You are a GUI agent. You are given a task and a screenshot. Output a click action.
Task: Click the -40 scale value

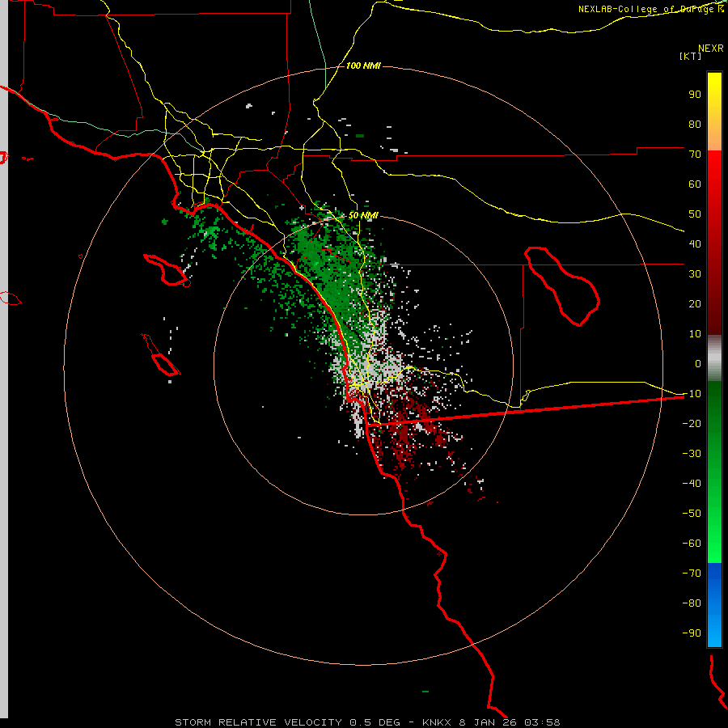692,484
